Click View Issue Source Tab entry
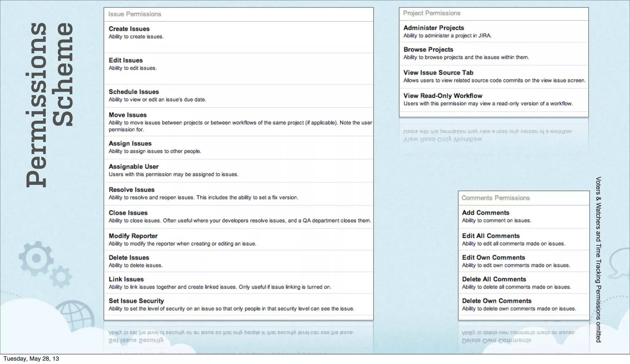 coord(438,73)
